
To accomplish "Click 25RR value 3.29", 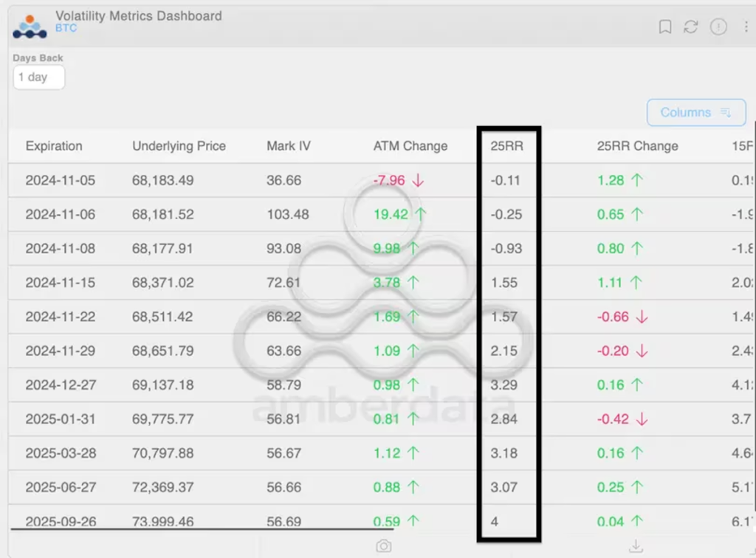I will point(504,385).
